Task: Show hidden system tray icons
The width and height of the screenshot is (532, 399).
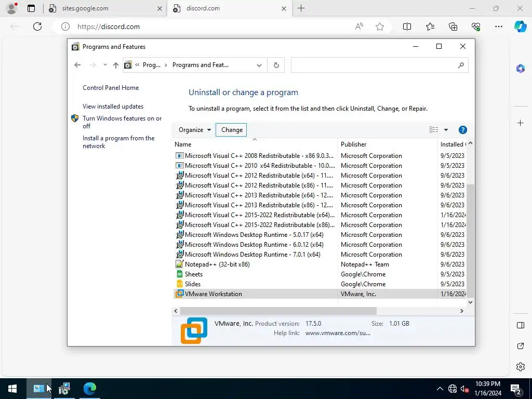Action: click(x=440, y=389)
